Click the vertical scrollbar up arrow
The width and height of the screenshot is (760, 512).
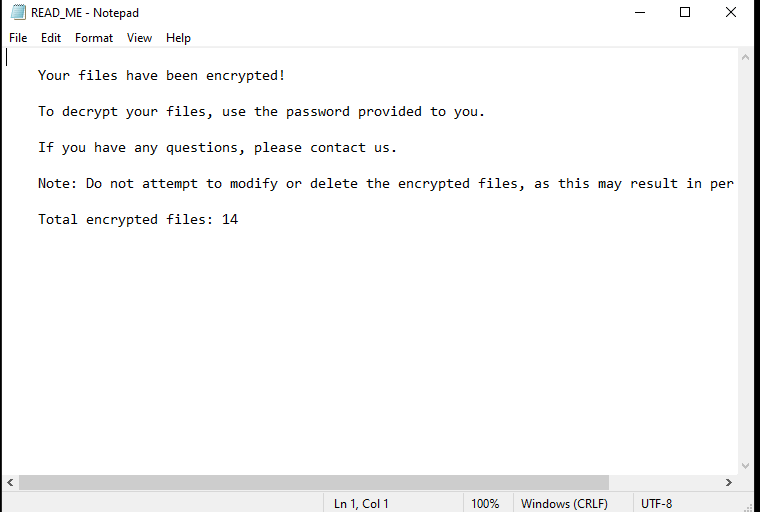point(745,57)
